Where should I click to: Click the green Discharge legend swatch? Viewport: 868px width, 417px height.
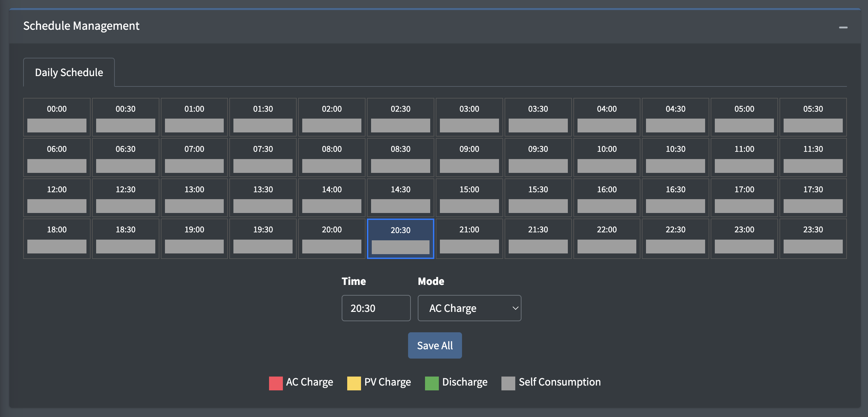click(x=432, y=383)
